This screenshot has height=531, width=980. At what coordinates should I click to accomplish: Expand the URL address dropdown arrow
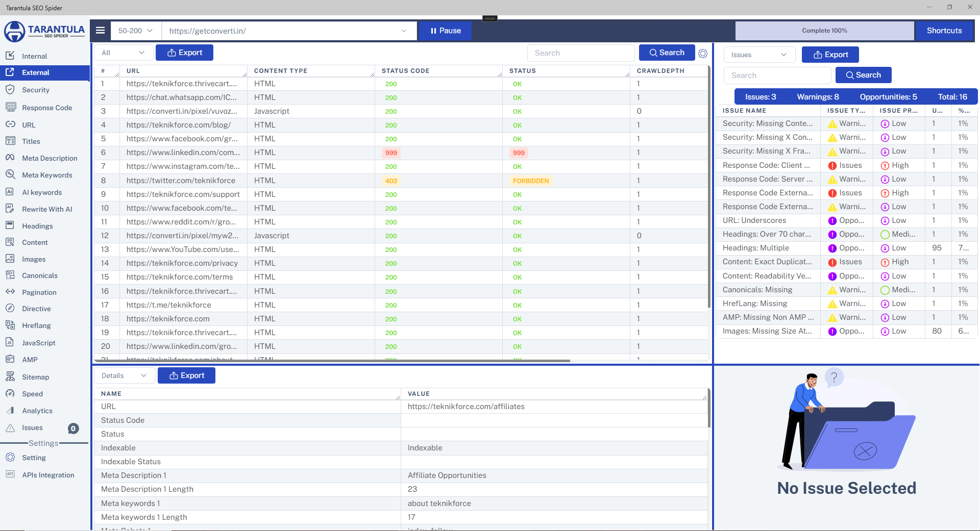[x=404, y=31]
